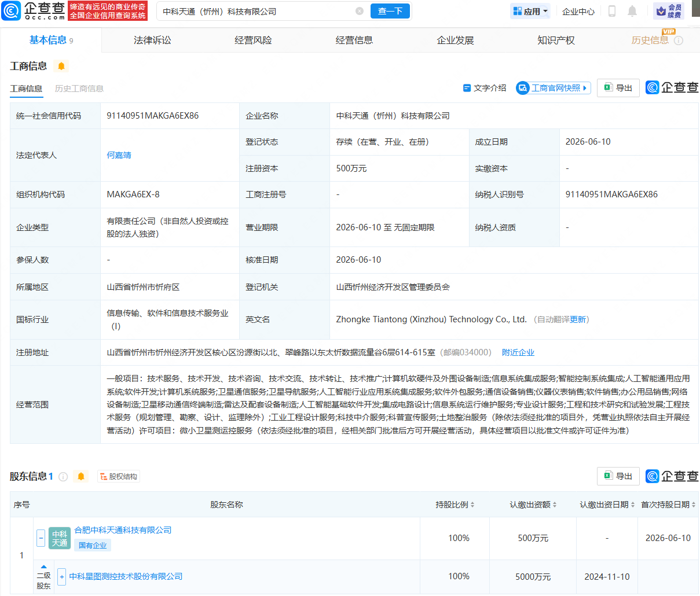
Task: Open the 股权结构 equity structure view
Action: pyautogui.click(x=119, y=477)
